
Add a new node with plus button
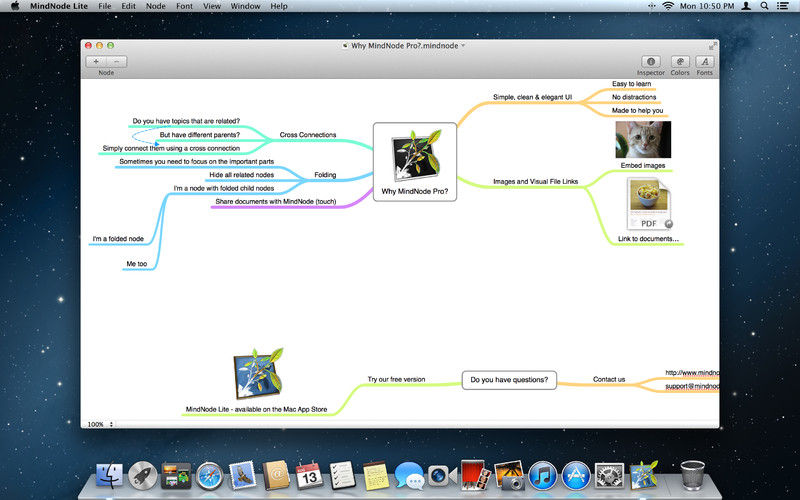96,62
